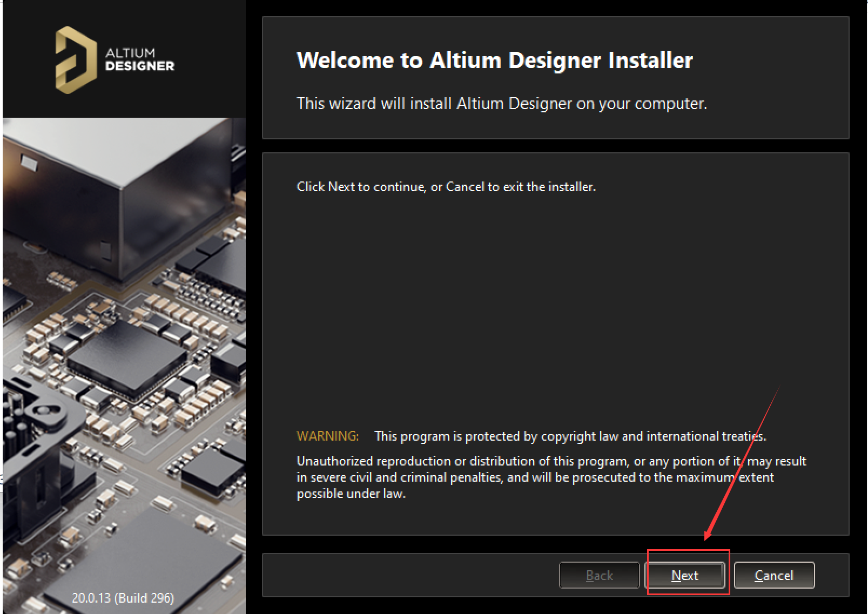This screenshot has width=868, height=614.
Task: Click the Next button to continue
Action: (685, 575)
